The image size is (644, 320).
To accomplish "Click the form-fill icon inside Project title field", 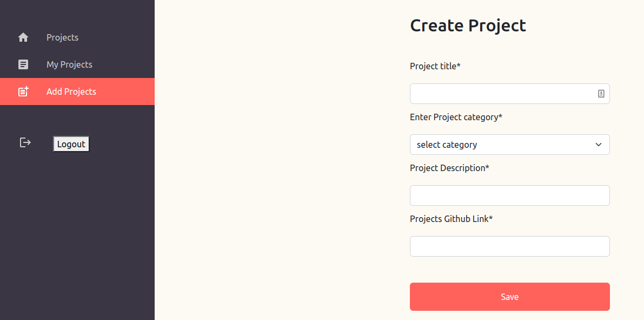I will tap(601, 93).
